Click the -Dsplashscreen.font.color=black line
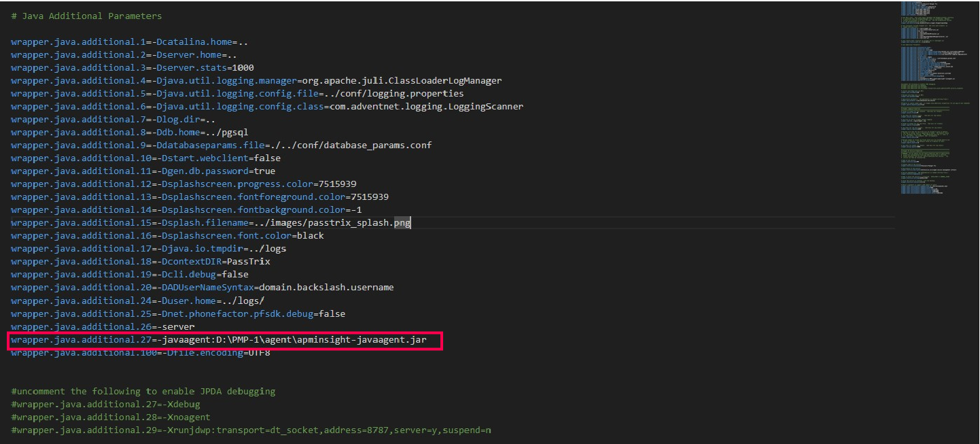Viewport: 980px width, 444px height. (x=167, y=236)
